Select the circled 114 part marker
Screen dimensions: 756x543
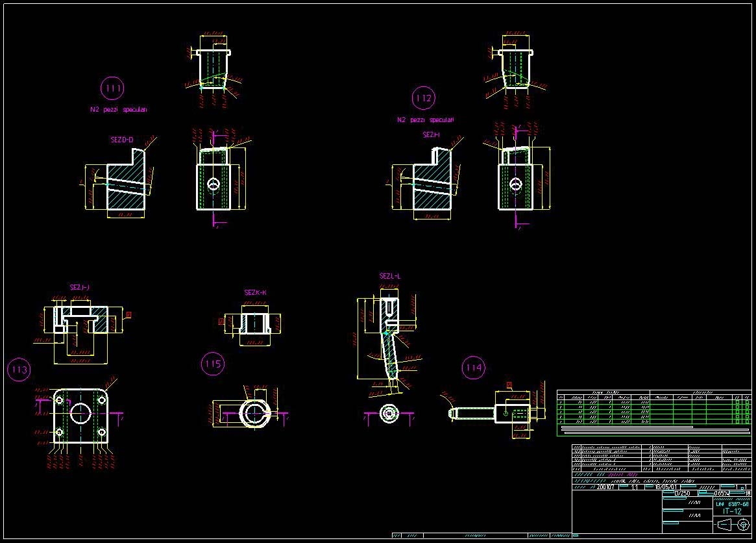point(474,368)
